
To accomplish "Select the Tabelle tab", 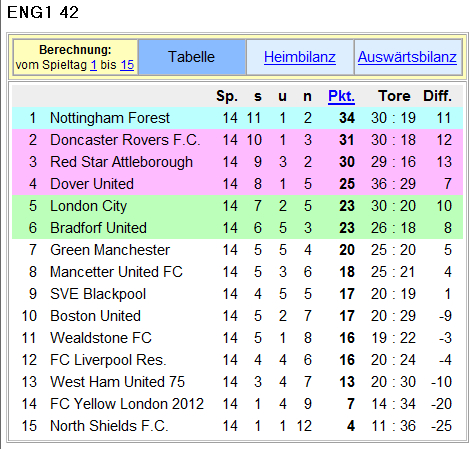I will click(192, 57).
